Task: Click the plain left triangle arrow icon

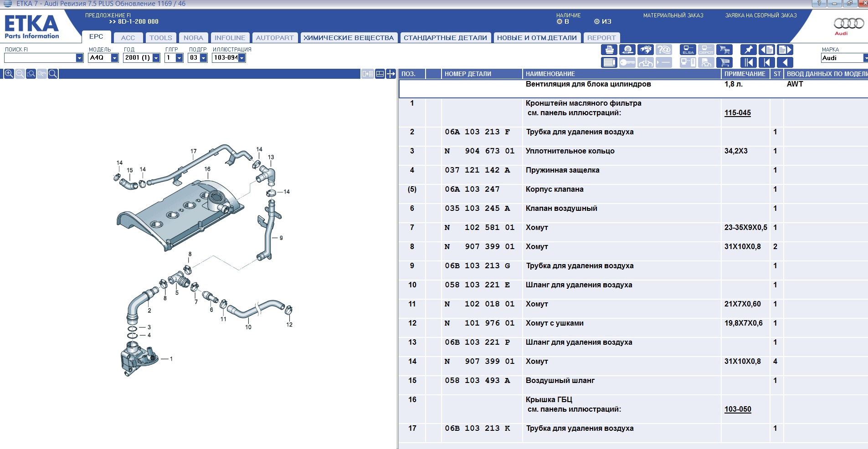Action: [x=785, y=62]
